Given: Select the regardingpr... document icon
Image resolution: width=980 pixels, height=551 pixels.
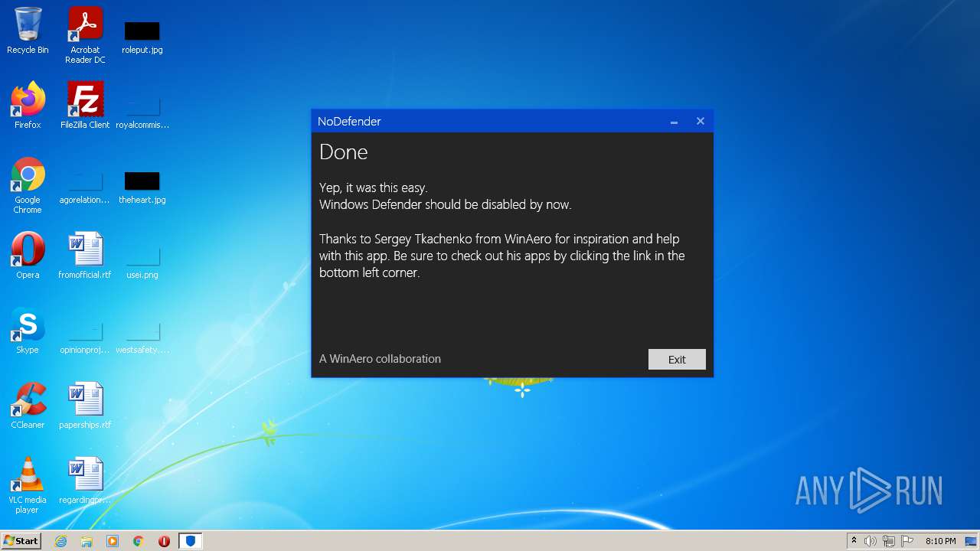Looking at the screenshot, I should click(x=85, y=481).
